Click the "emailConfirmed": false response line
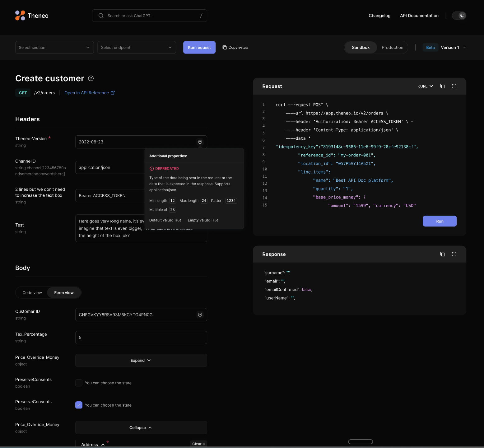Image resolution: width=484 pixels, height=448 pixels. pyautogui.click(x=288, y=290)
